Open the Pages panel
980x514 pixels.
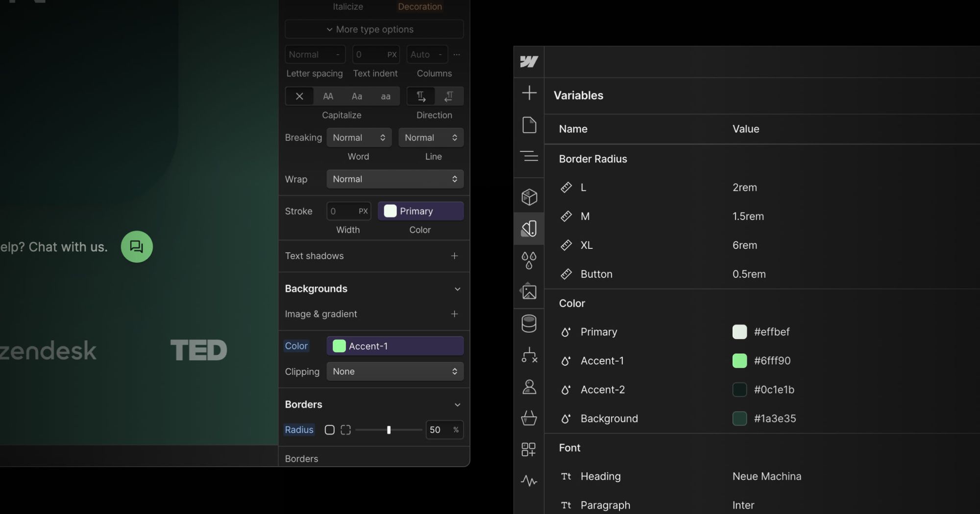(529, 125)
